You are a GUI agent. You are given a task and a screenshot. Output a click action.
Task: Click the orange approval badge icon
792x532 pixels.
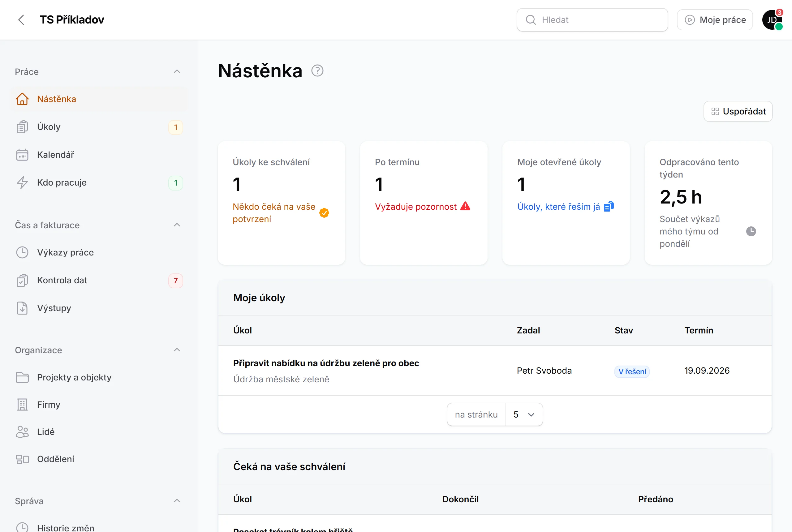click(324, 213)
